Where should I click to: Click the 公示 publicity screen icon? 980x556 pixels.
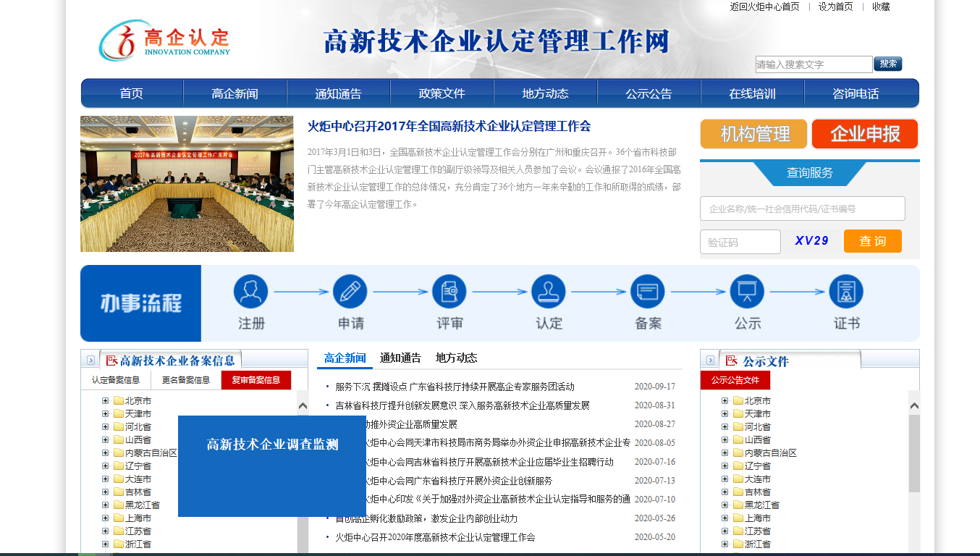746,290
